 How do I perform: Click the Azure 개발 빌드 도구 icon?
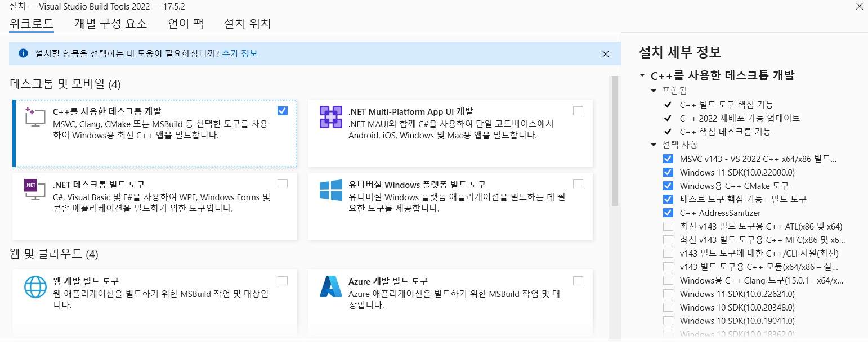[331, 287]
